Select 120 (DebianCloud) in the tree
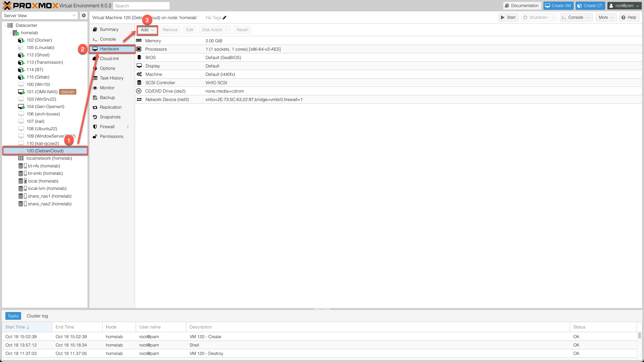 click(x=45, y=151)
